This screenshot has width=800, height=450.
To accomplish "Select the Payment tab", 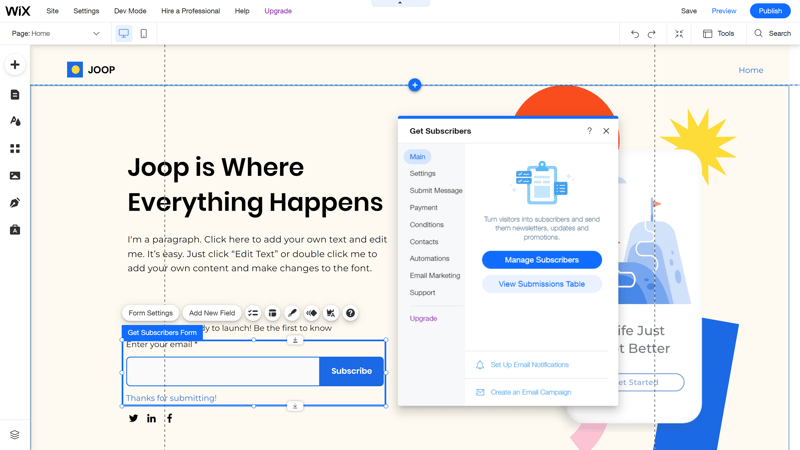I will point(423,208).
